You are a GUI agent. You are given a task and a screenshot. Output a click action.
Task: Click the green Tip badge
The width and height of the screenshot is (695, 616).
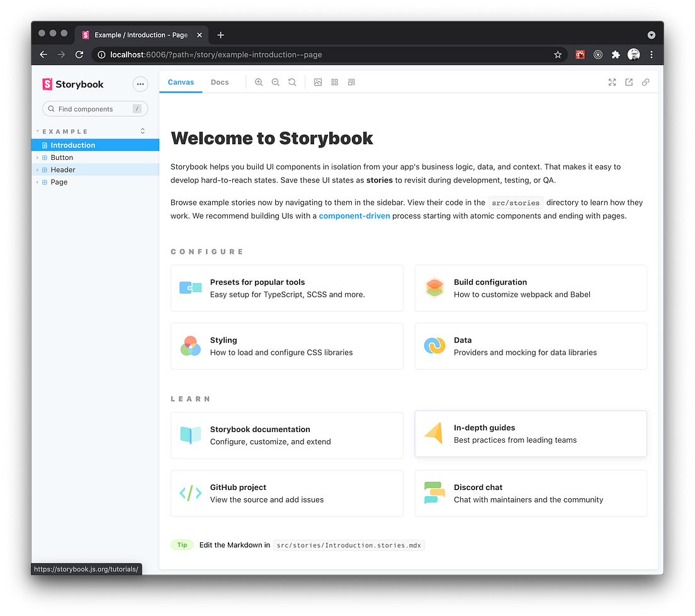tap(182, 545)
